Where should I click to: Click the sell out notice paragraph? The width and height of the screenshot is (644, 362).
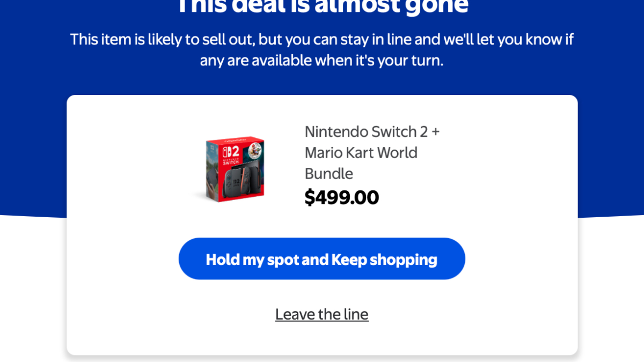pos(322,49)
